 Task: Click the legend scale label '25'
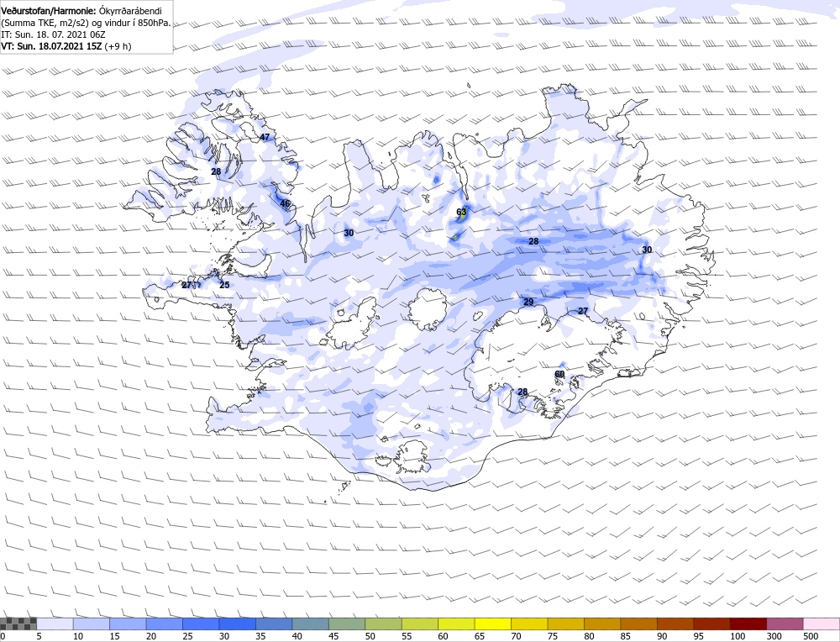pos(187,636)
